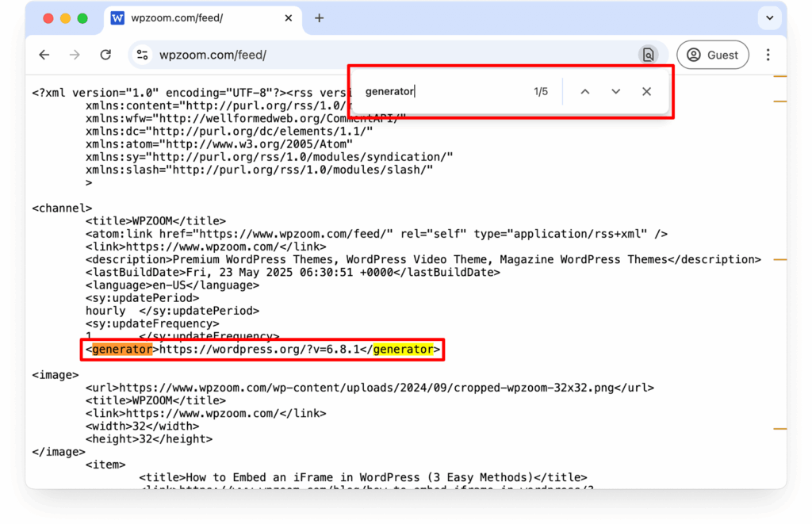Close the wpzoom.com/feed/ tab
The height and width of the screenshot is (524, 812).
pos(289,18)
